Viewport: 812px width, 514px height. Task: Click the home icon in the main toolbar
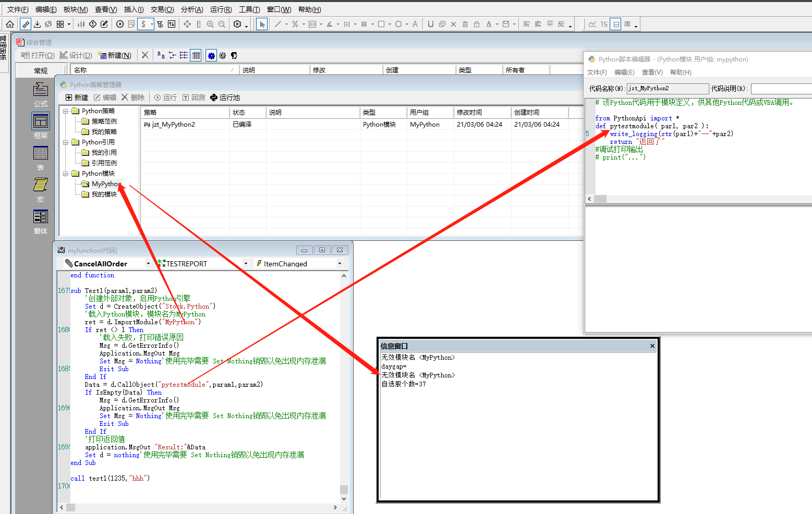click(10, 24)
